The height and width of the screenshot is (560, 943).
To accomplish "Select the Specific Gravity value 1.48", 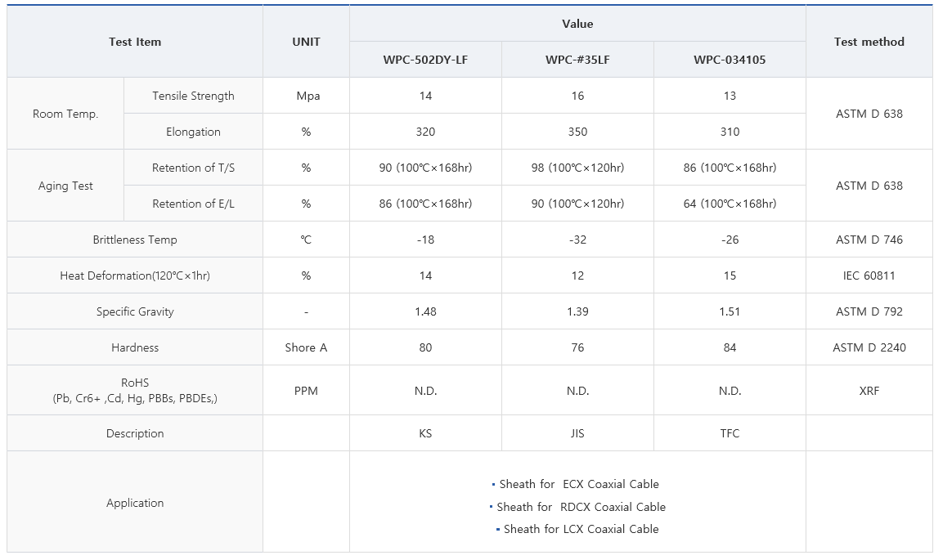I will (x=425, y=311).
